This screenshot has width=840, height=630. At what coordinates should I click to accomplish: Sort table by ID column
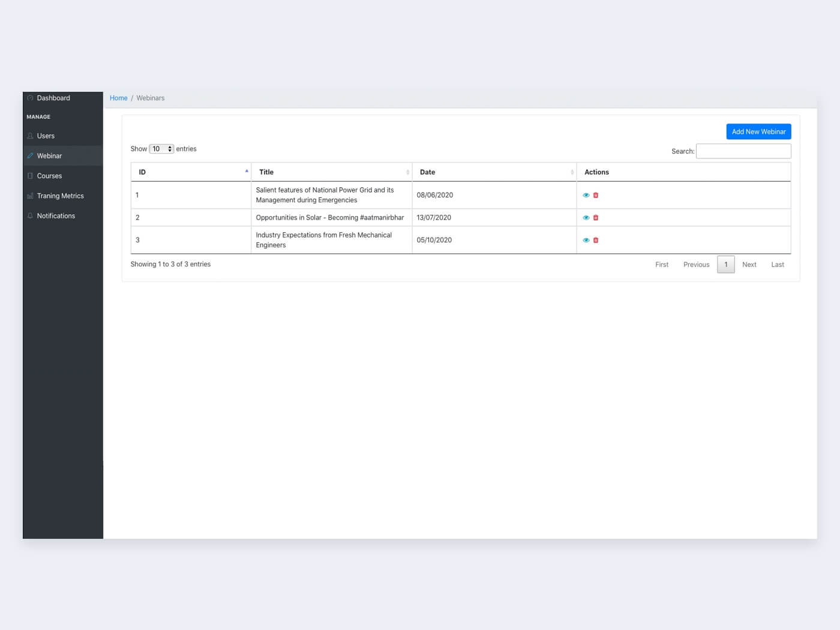(191, 172)
